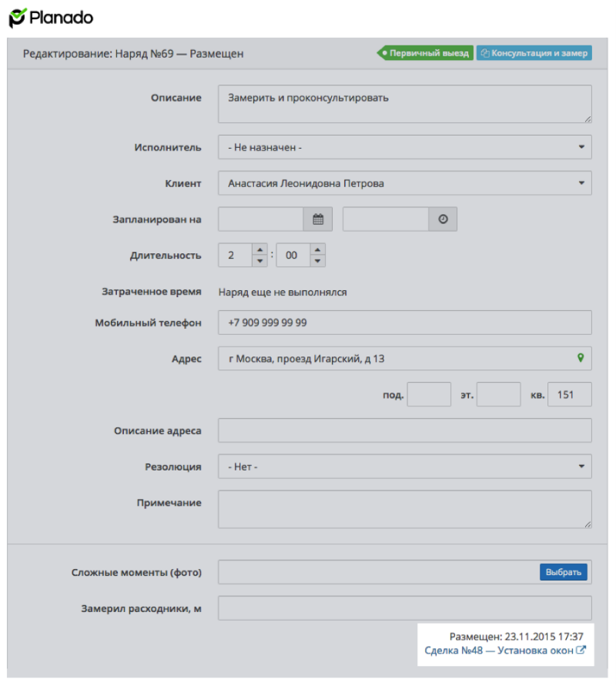616x686 pixels.
Task: Expand the Резолюция dropdown
Action: pyautogui.click(x=405, y=467)
